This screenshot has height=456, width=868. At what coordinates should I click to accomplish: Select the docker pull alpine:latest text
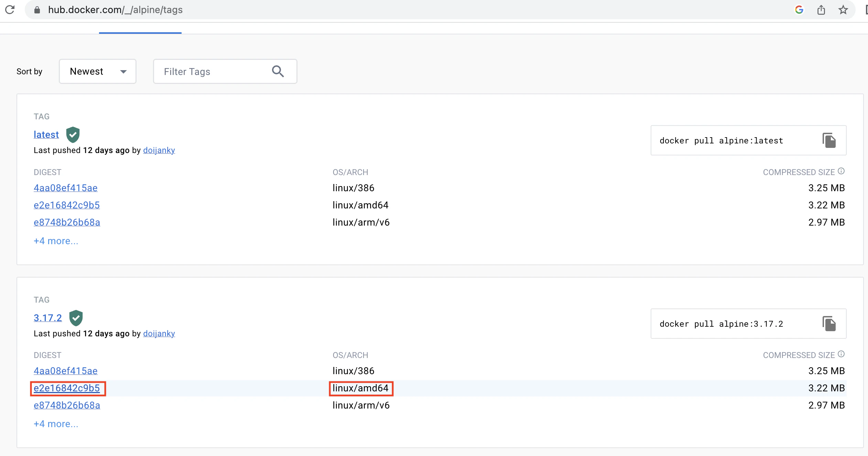[721, 141]
